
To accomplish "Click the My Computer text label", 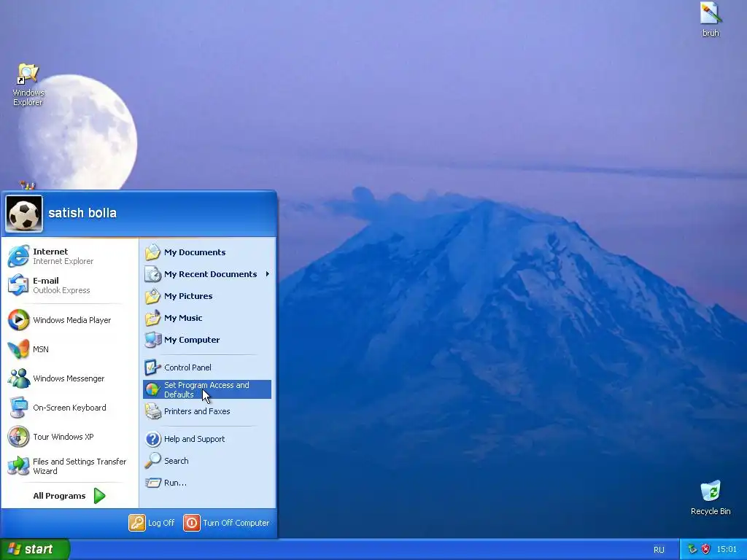I will coord(192,340).
